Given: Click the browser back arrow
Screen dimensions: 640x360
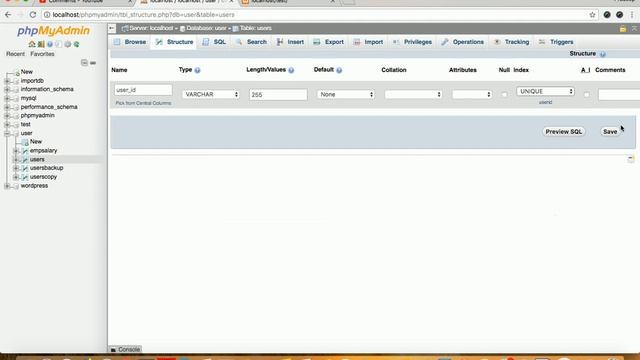Looking at the screenshot, I should point(8,15).
